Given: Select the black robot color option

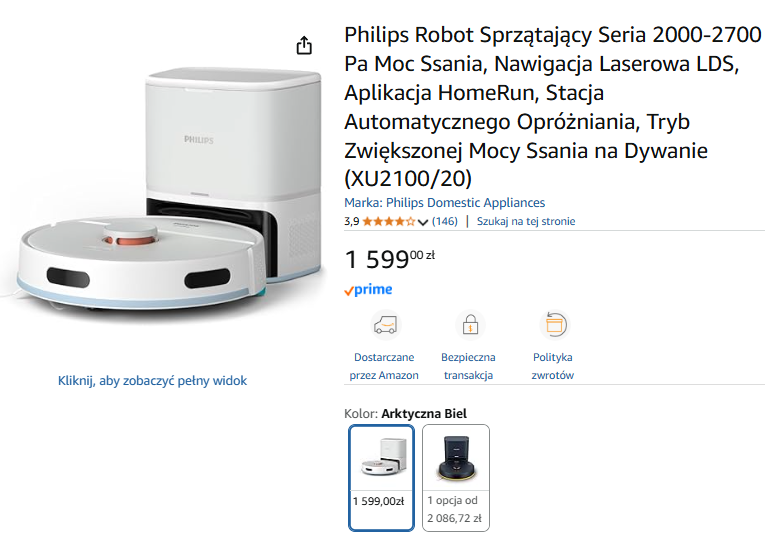Looking at the screenshot, I should tap(456, 477).
